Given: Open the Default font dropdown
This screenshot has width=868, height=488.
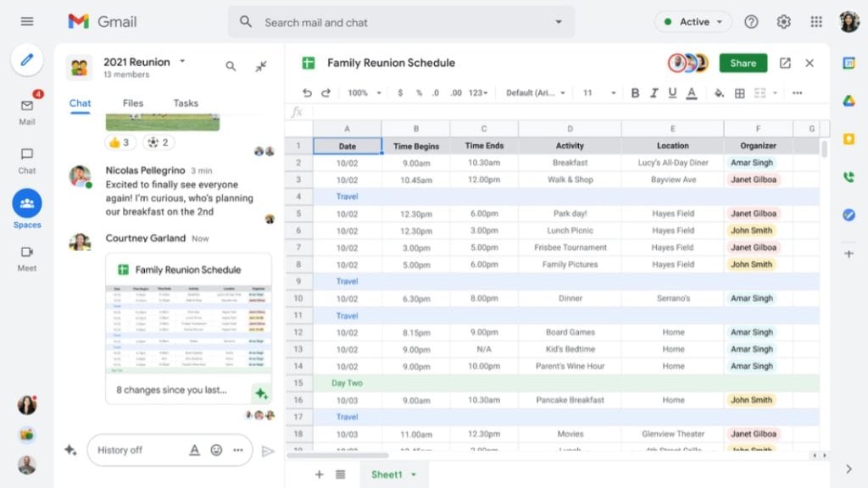Looking at the screenshot, I should pyautogui.click(x=536, y=93).
